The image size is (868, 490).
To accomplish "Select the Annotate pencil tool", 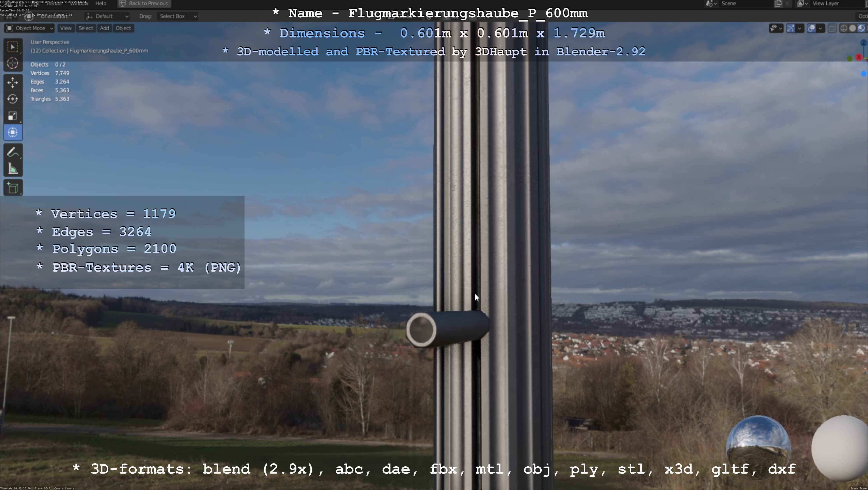I will pos(13,152).
